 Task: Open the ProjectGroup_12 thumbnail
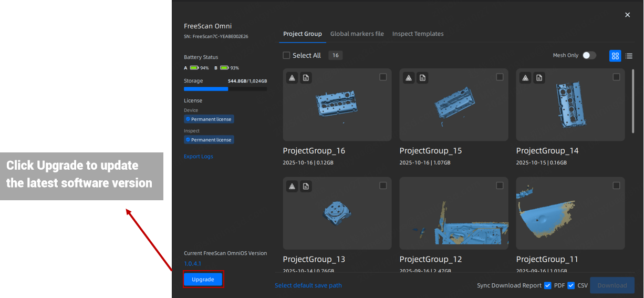pyautogui.click(x=454, y=213)
